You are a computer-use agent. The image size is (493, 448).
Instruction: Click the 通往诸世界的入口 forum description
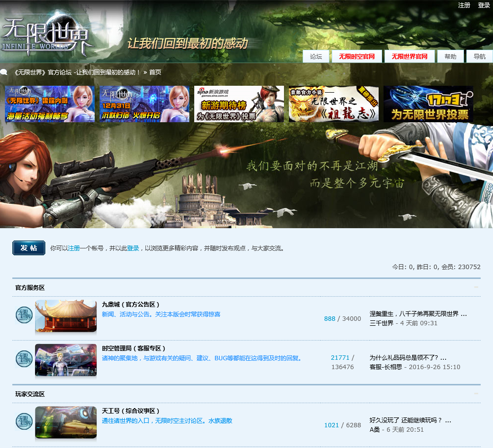tap(167, 421)
